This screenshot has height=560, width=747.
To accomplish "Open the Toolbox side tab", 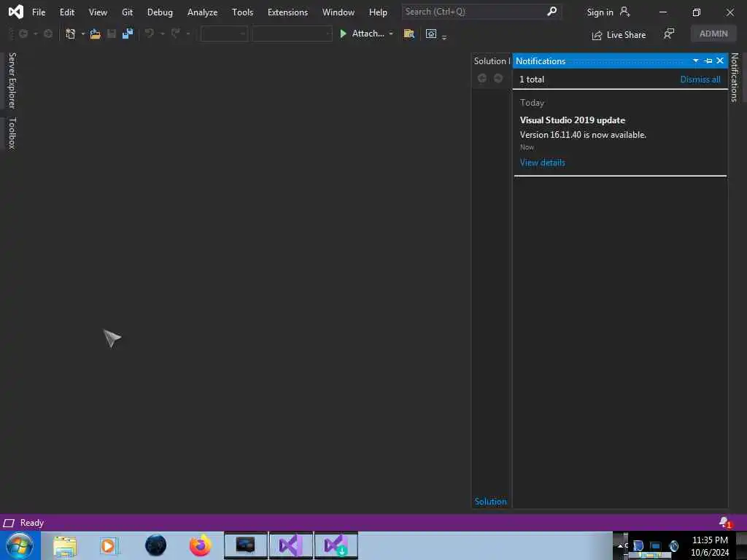I will coord(12,133).
